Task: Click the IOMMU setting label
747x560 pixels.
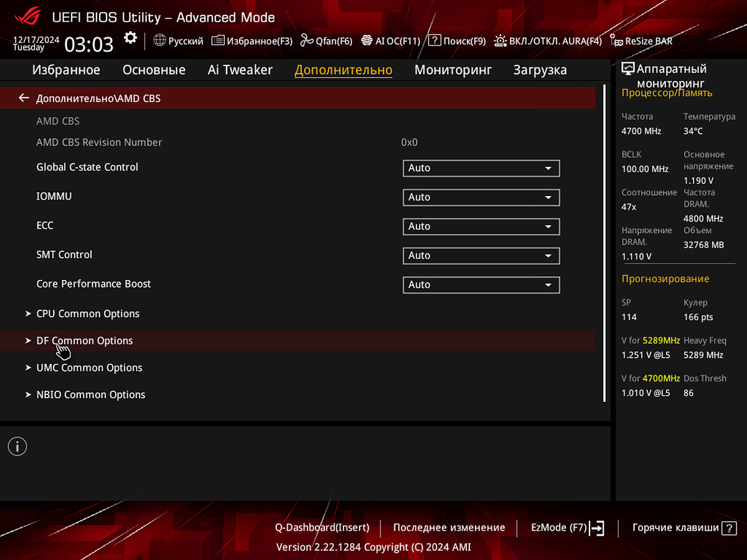Action: (54, 197)
